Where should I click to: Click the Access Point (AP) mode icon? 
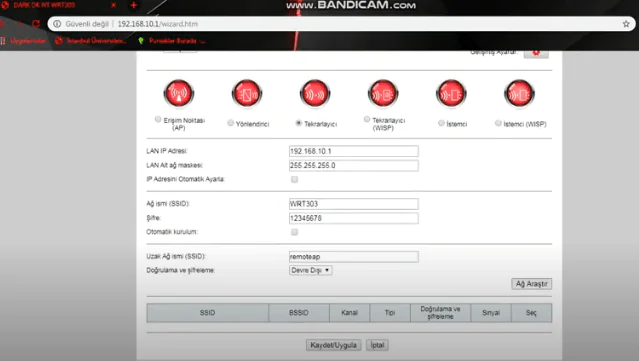pos(178,93)
